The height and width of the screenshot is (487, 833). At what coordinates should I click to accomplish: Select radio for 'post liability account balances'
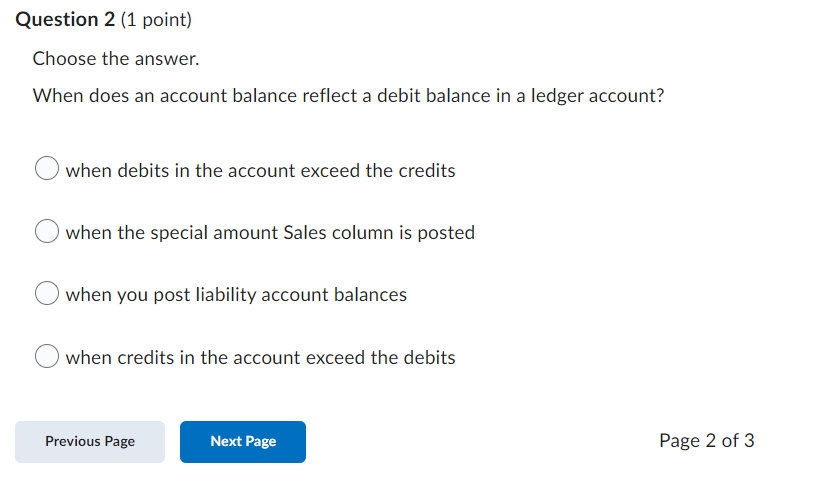tap(47, 294)
